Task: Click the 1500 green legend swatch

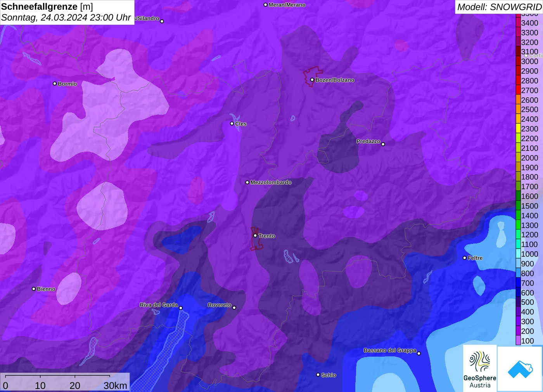Action: (518, 206)
